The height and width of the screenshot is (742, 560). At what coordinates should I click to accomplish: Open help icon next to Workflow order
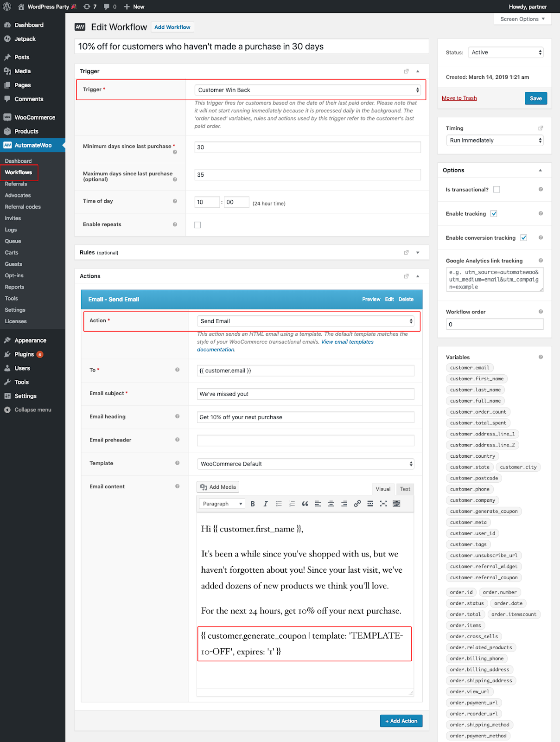pyautogui.click(x=541, y=312)
